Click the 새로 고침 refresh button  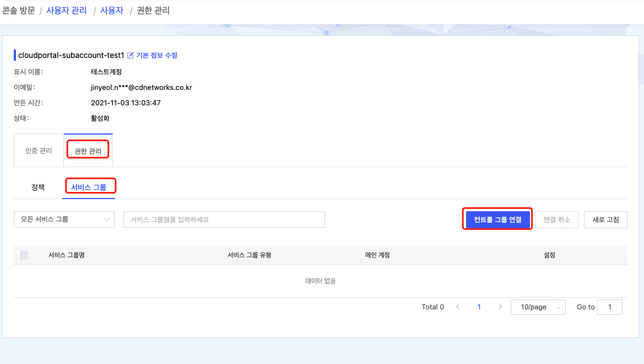click(x=605, y=219)
